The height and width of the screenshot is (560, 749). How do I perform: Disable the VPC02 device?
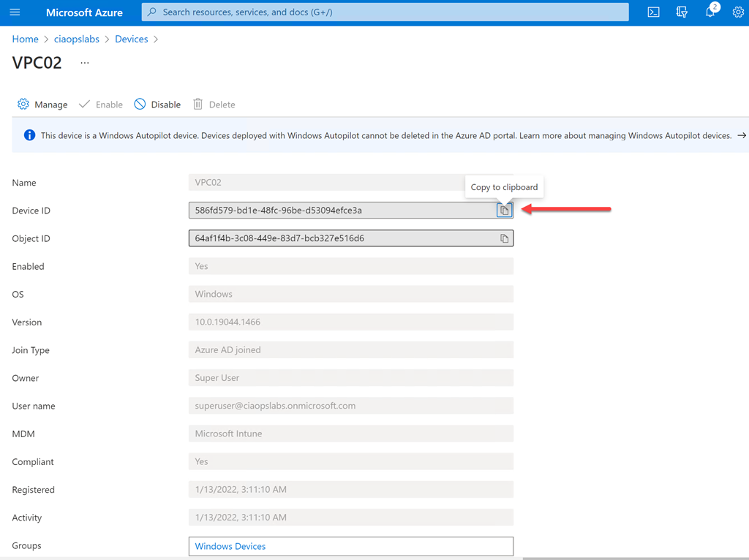click(157, 105)
